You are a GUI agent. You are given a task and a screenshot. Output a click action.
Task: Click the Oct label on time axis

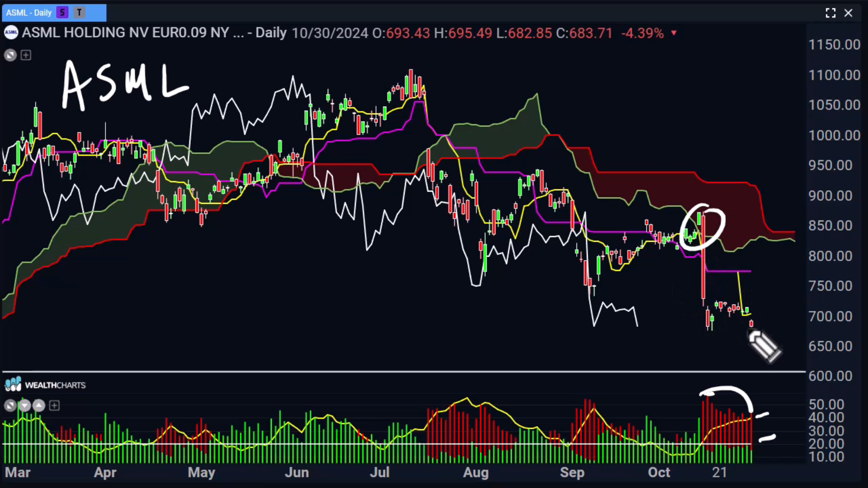coord(659,472)
